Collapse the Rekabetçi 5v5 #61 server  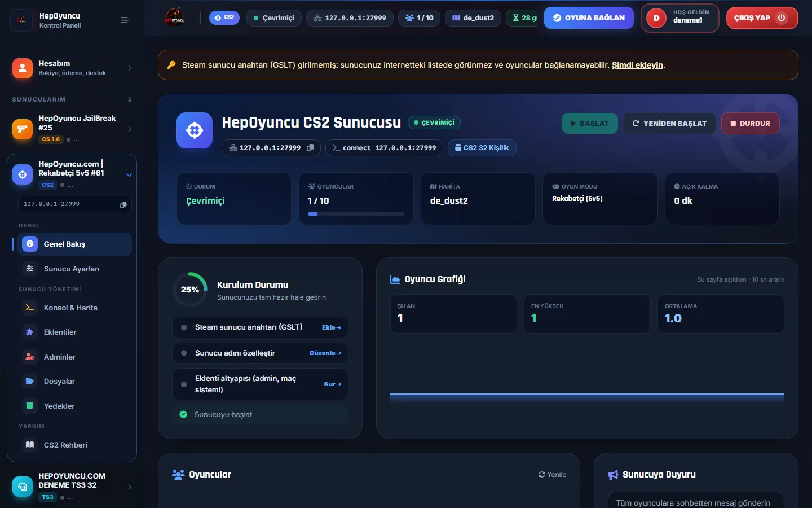(x=129, y=175)
